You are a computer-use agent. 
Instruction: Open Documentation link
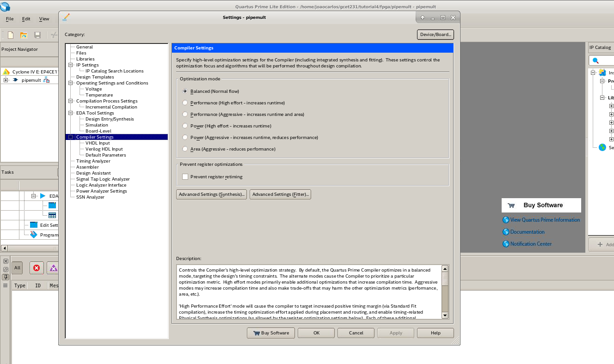click(x=527, y=232)
